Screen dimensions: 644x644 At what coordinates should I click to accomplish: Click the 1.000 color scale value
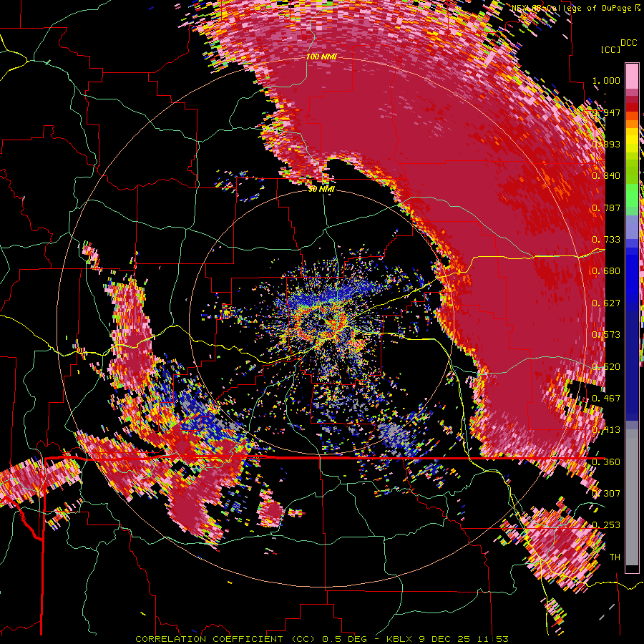coord(606,80)
